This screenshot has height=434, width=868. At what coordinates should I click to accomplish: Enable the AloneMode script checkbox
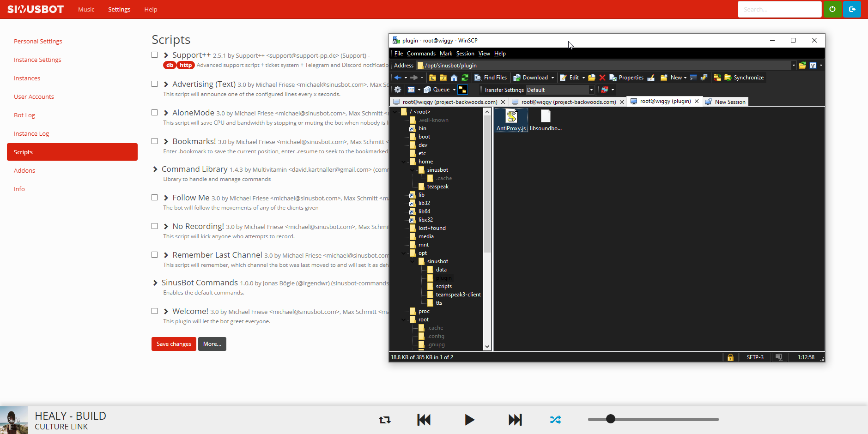pos(155,113)
